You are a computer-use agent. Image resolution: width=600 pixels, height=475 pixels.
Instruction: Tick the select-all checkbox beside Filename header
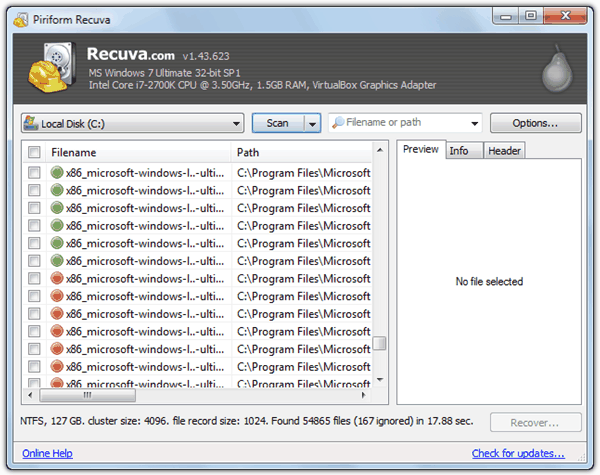pyautogui.click(x=34, y=152)
